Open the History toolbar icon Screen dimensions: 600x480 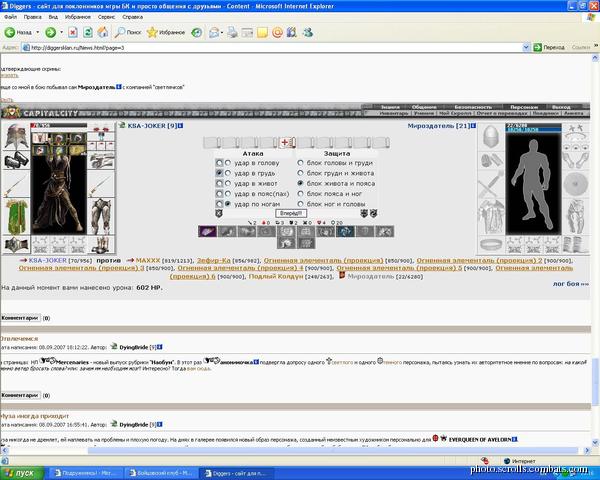(197, 33)
